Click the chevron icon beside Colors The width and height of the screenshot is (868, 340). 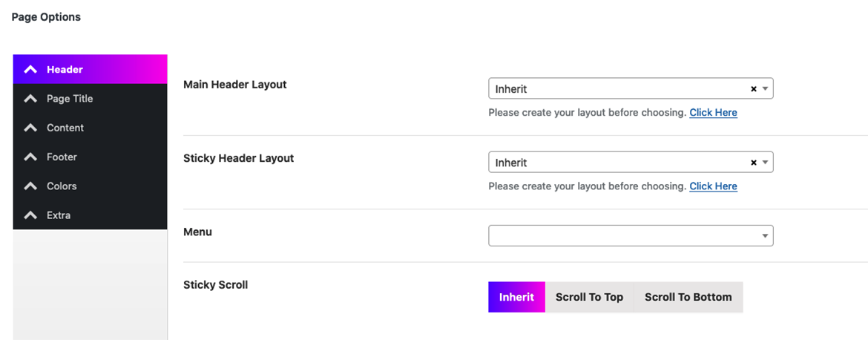(31, 186)
